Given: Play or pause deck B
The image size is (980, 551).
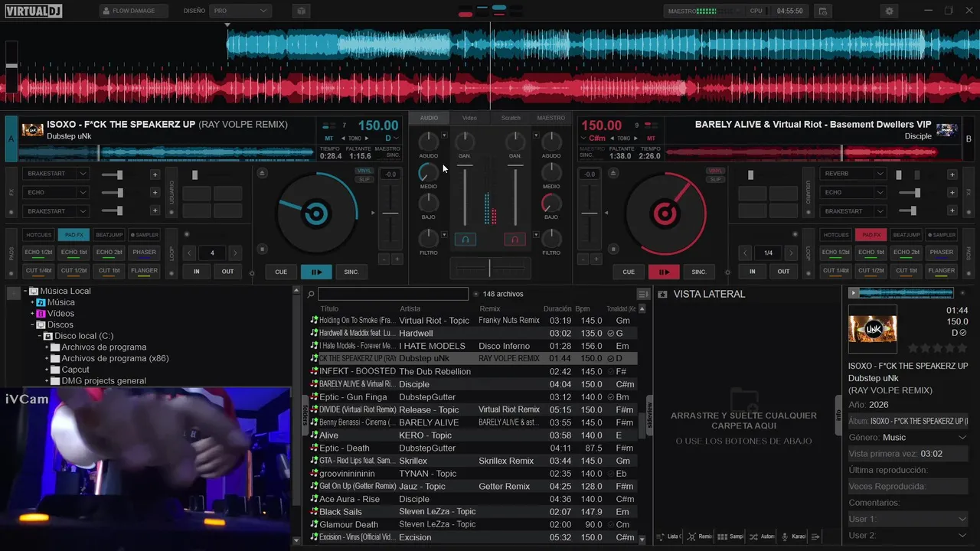Looking at the screenshot, I should 664,272.
